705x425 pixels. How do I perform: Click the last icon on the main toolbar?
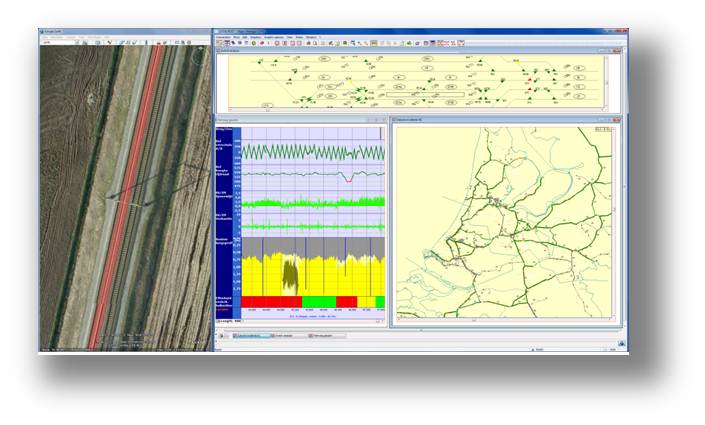click(x=461, y=44)
